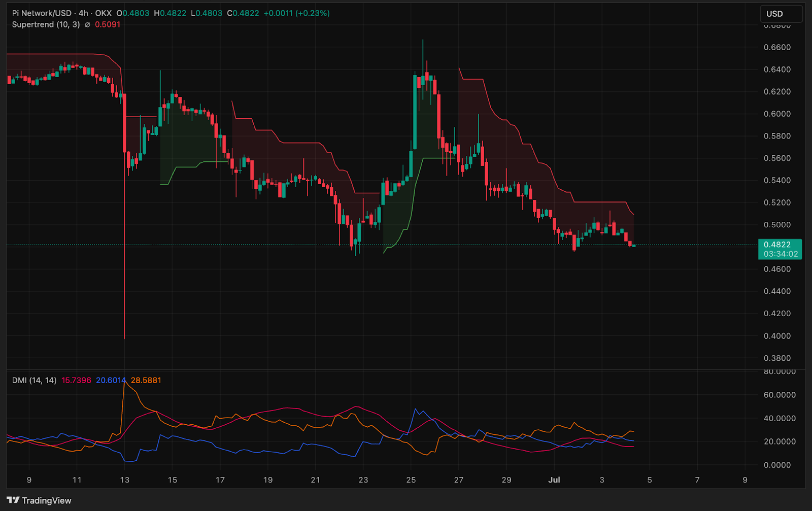Click the candle countdown 03:34:02

click(781, 254)
